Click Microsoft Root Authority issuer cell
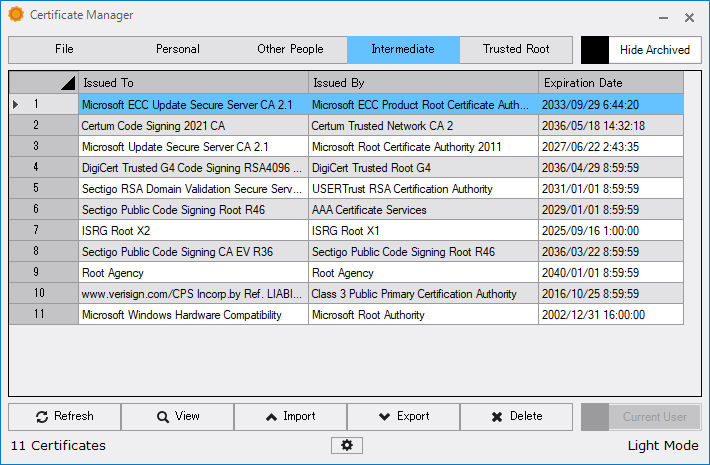The width and height of the screenshot is (710, 465). click(x=423, y=315)
